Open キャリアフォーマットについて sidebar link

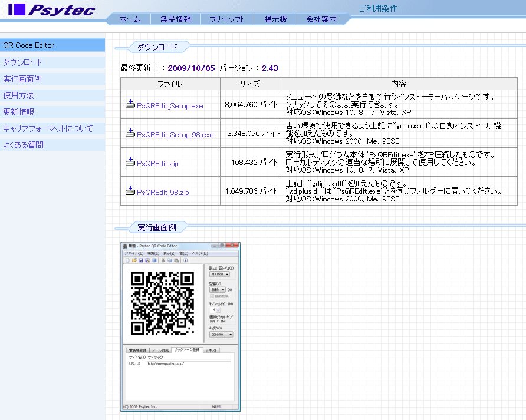pos(52,128)
